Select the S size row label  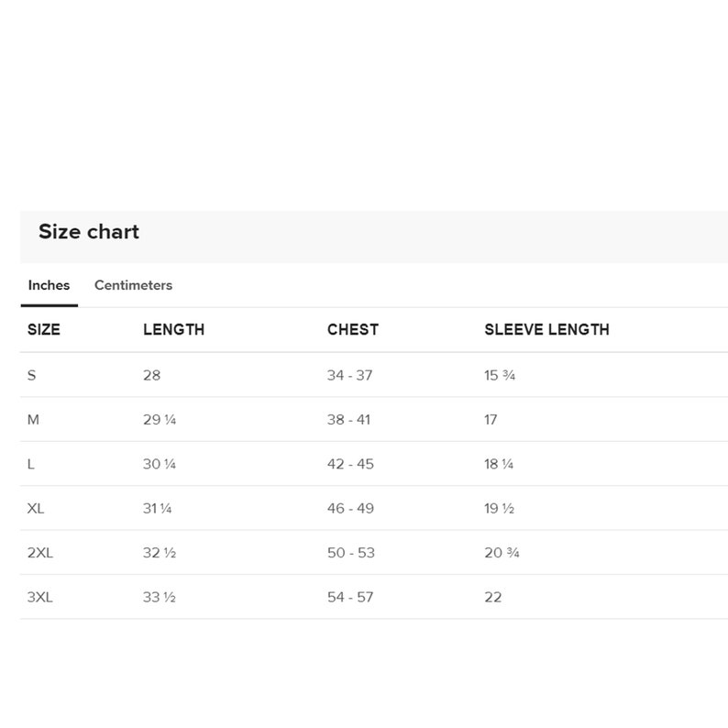point(31,375)
